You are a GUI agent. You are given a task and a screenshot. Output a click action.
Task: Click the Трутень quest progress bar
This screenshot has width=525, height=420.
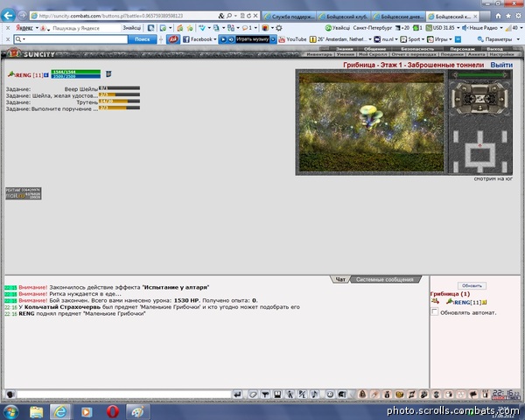119,101
